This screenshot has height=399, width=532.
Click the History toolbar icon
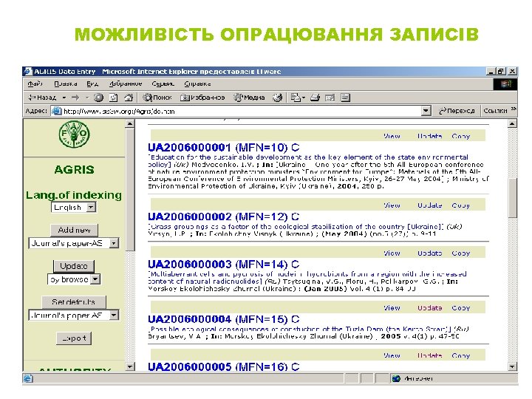coord(278,98)
